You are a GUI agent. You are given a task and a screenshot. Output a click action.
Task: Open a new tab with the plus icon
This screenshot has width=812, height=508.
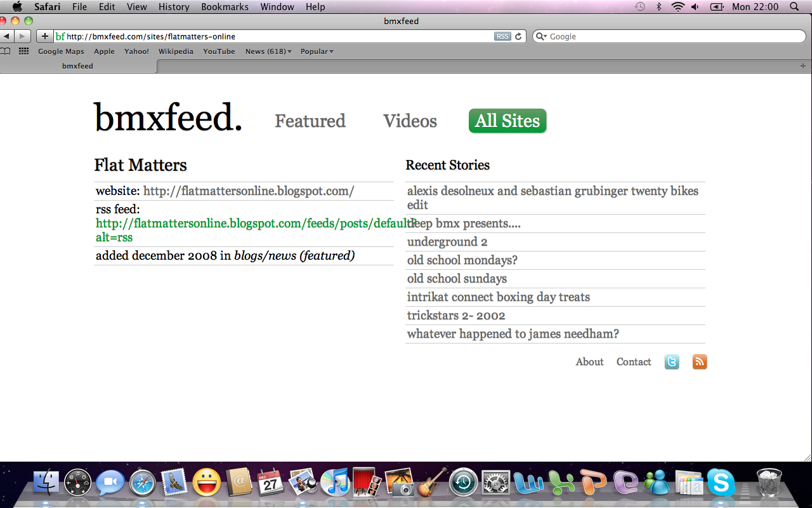(x=803, y=66)
